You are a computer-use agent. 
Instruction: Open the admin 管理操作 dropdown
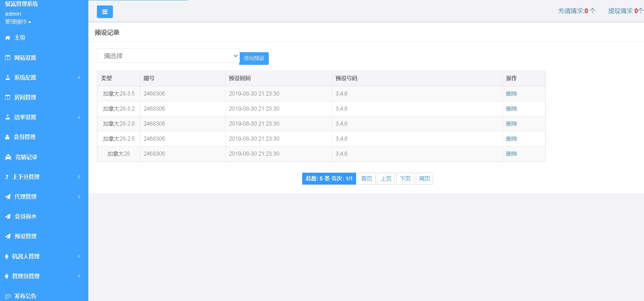click(18, 22)
